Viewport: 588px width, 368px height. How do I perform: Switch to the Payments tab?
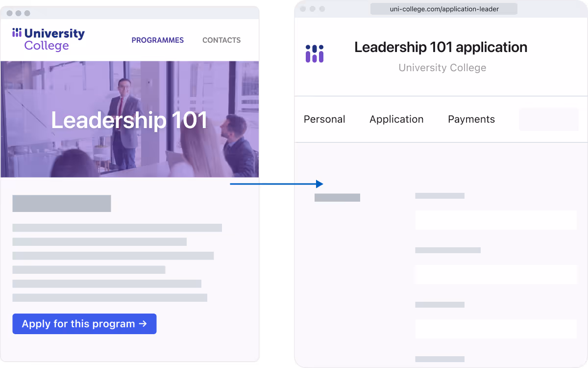coord(471,119)
